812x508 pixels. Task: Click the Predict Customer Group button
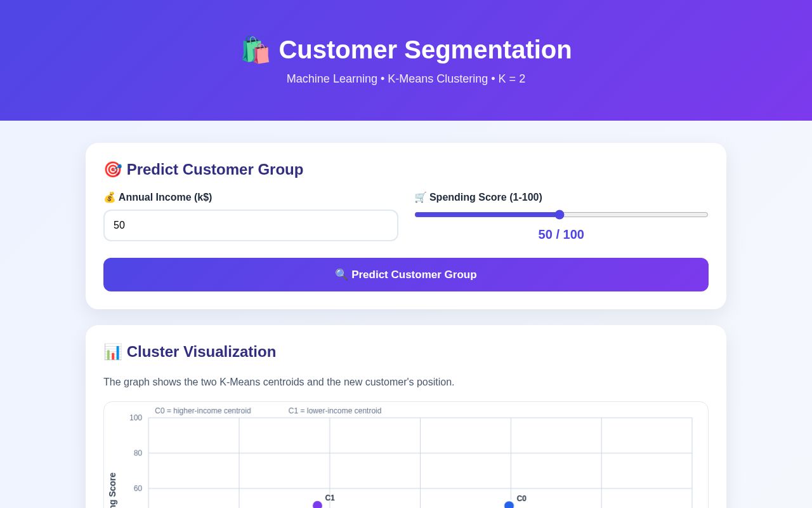tap(406, 274)
